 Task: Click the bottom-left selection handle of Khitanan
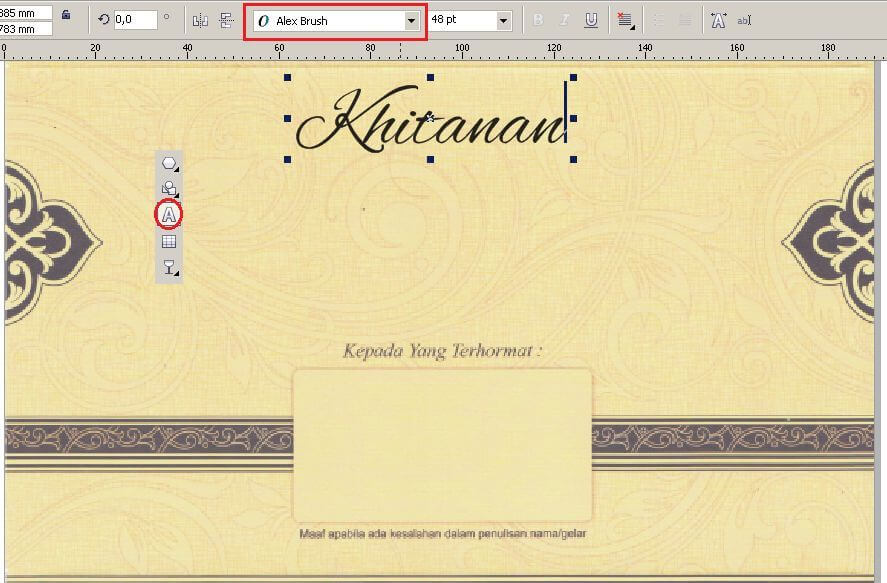coord(287,159)
